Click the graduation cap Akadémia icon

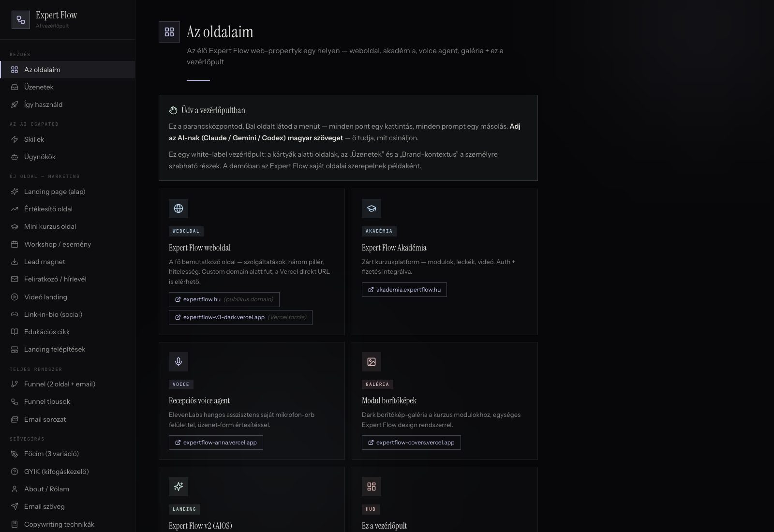tap(372, 208)
